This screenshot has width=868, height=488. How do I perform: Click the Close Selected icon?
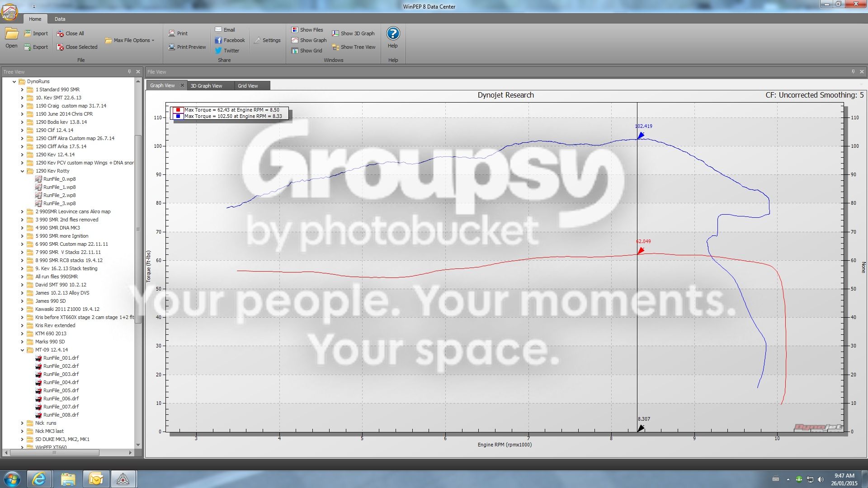60,47
